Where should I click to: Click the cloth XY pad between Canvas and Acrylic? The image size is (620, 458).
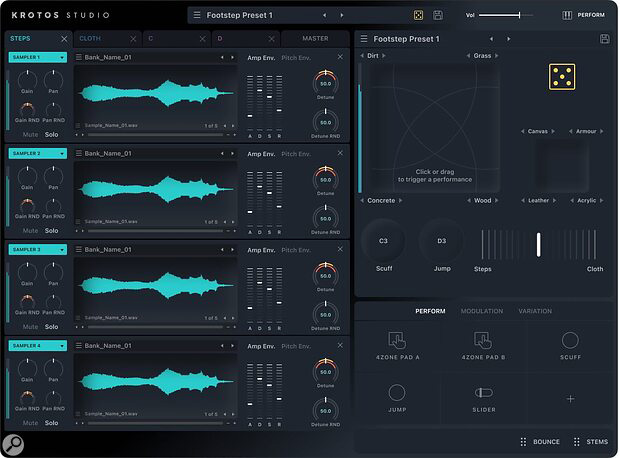click(561, 166)
